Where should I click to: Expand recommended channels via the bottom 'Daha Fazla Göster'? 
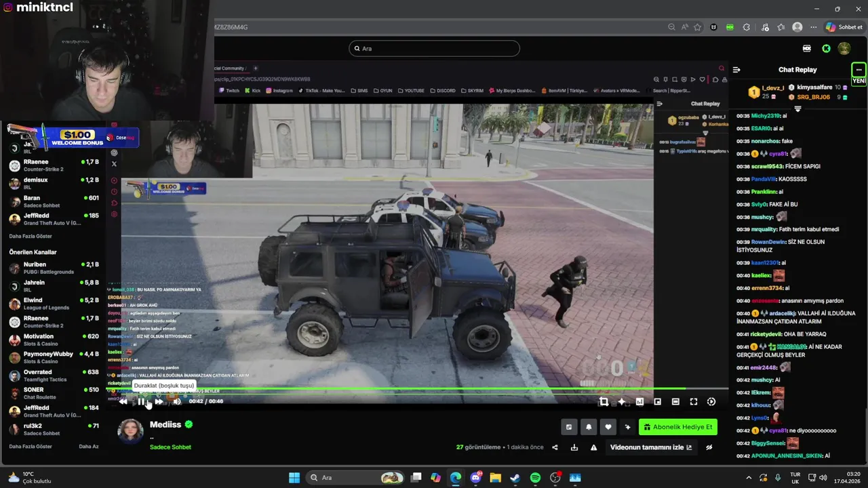pos(31,447)
